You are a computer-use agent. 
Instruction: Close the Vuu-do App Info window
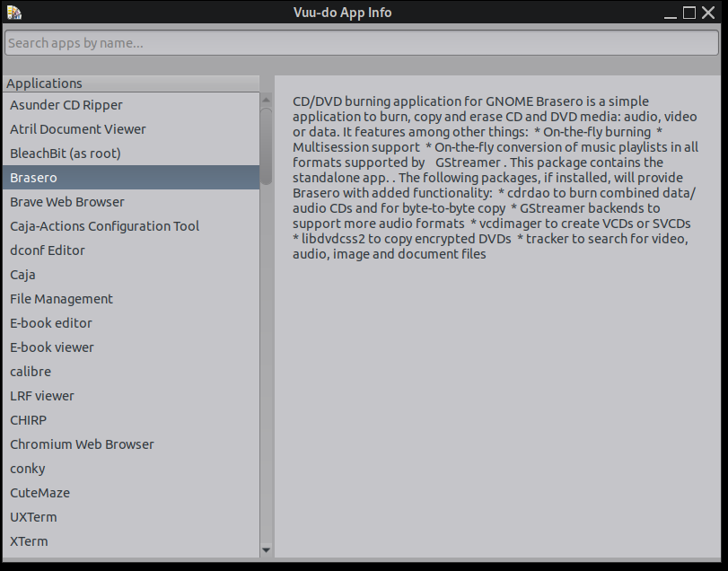click(708, 13)
